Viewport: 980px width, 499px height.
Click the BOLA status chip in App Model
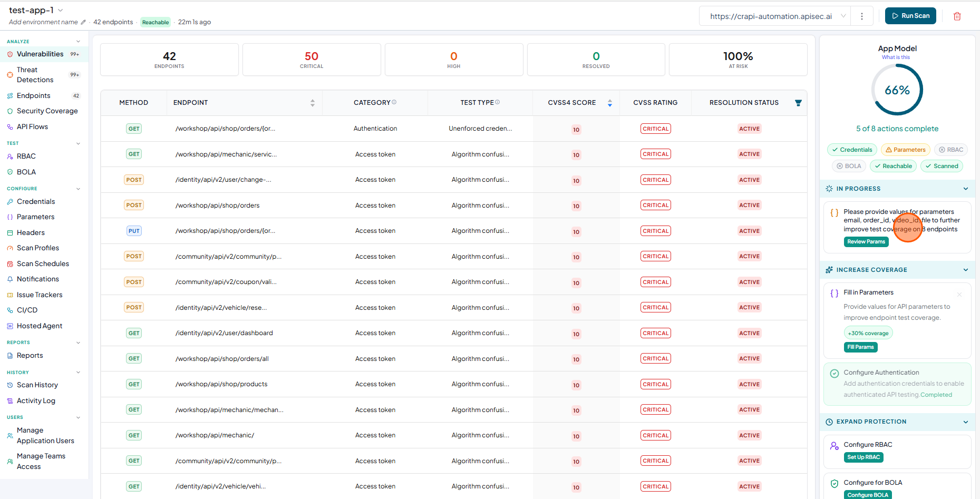[849, 166]
